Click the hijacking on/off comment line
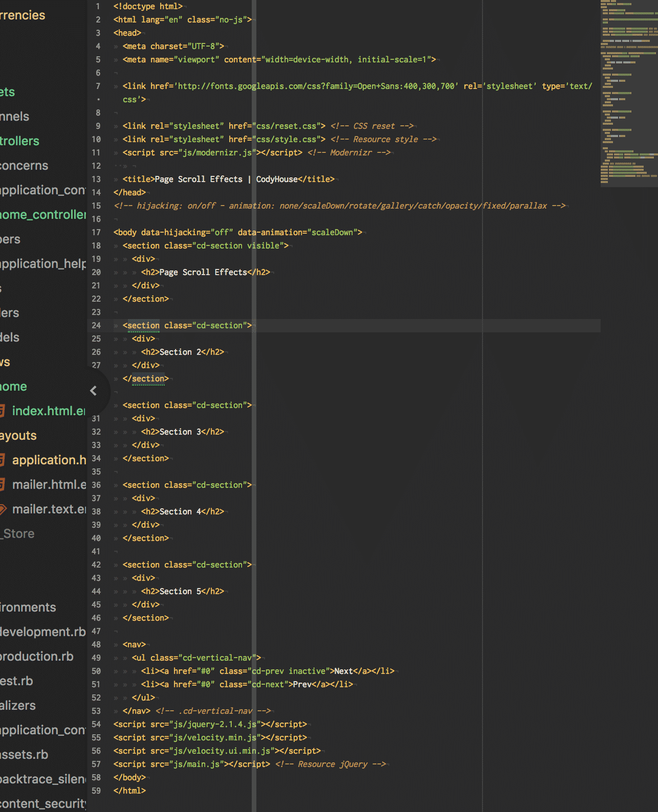 click(339, 206)
